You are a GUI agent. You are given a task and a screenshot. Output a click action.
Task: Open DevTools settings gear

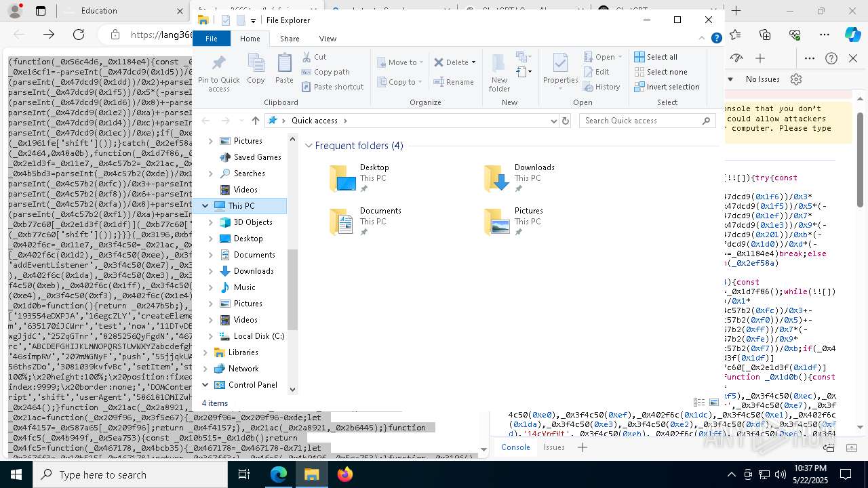coord(796,79)
